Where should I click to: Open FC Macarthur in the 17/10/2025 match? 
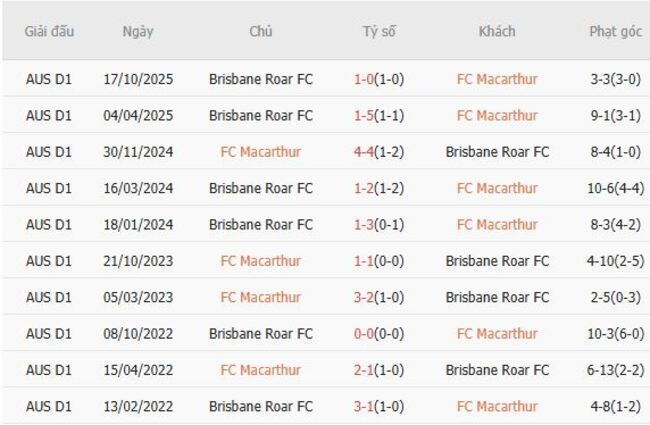point(497,79)
